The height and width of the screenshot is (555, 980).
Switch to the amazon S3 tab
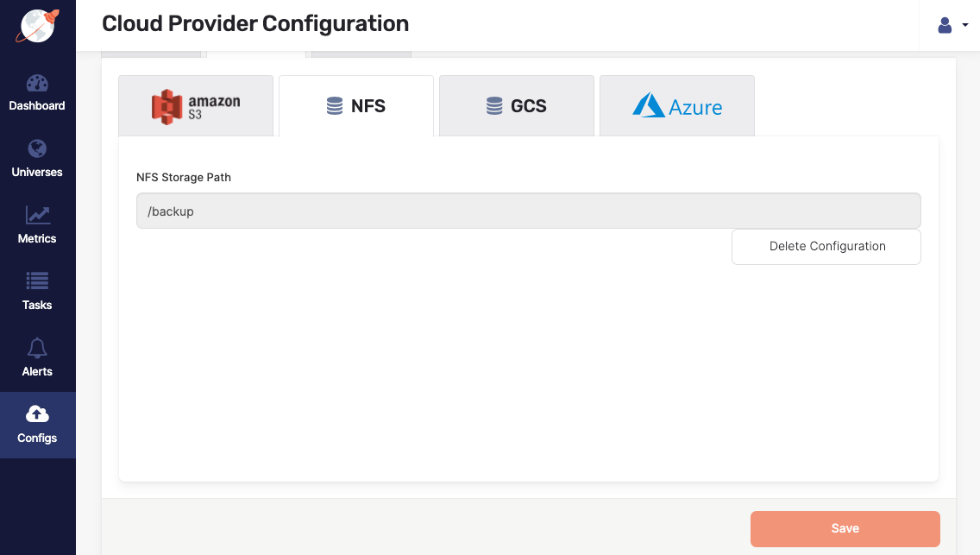(196, 105)
